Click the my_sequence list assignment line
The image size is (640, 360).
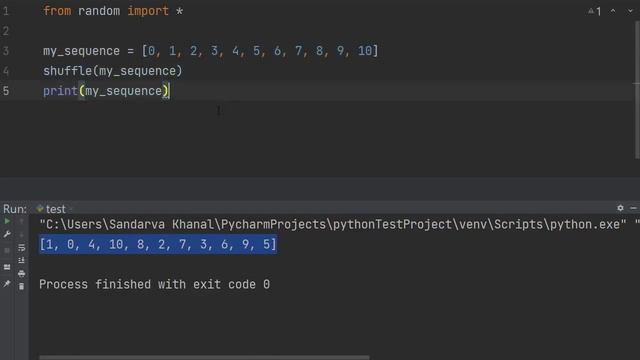tap(211, 51)
